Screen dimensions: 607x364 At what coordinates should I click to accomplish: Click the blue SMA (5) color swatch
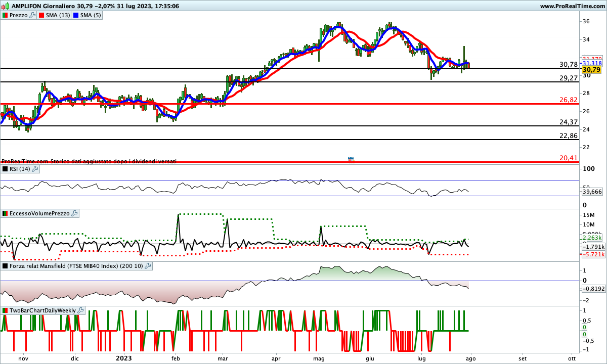[x=76, y=15]
